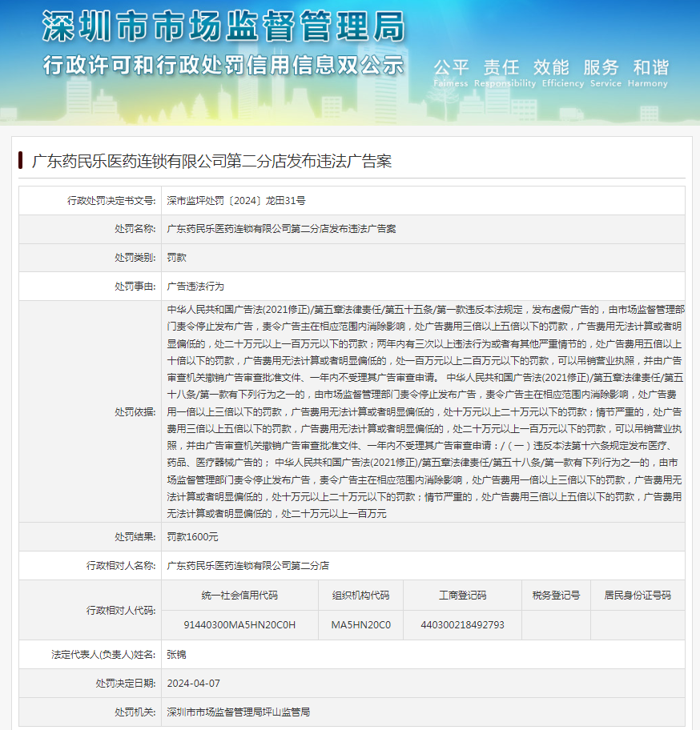
Task: Select the organization code MA5HN20C0
Action: pos(361,625)
